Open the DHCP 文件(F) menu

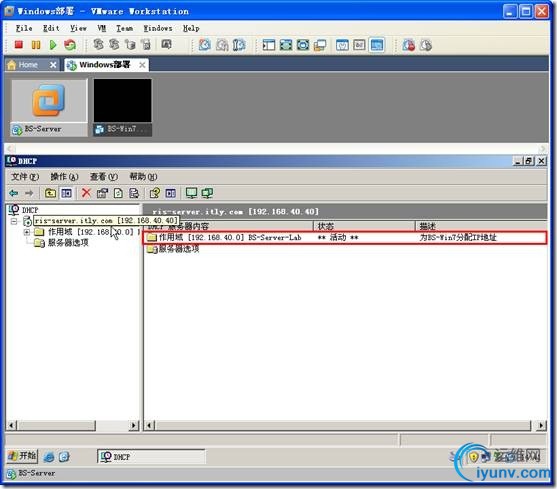pyautogui.click(x=25, y=176)
